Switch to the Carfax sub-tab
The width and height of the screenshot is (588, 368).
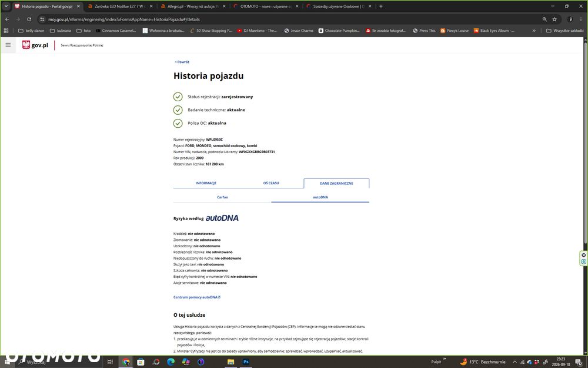(x=222, y=197)
